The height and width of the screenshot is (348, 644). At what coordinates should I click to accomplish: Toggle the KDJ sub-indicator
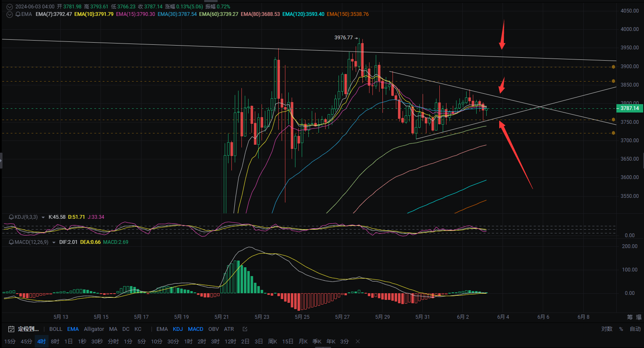point(178,329)
